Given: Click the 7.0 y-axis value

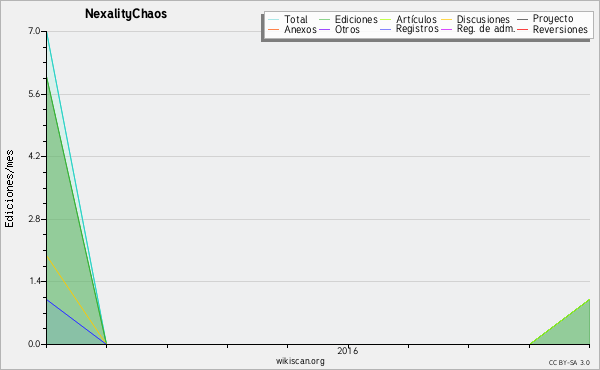Looking at the screenshot, I should pos(34,31).
